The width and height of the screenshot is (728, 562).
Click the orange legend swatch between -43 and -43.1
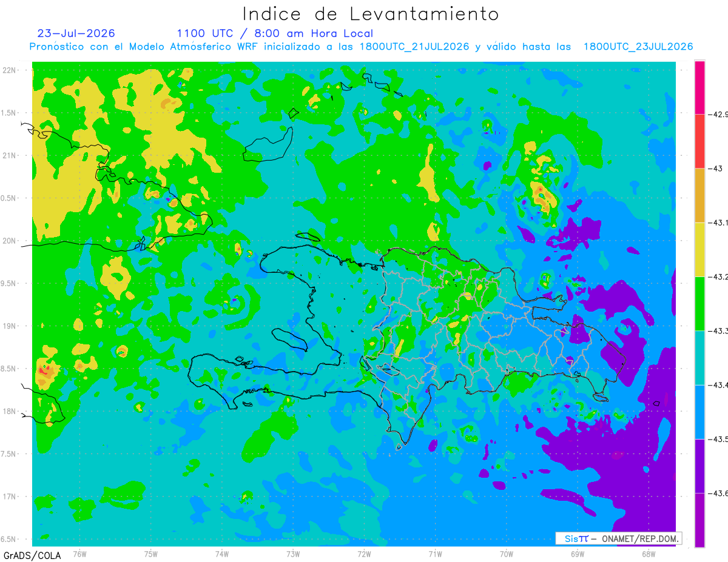[x=699, y=195]
